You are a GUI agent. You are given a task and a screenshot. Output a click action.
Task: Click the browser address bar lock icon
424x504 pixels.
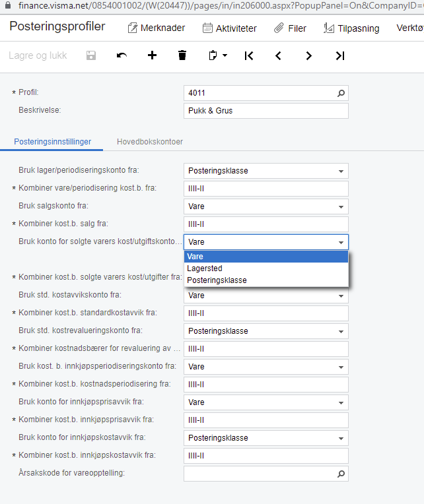(x=8, y=5)
